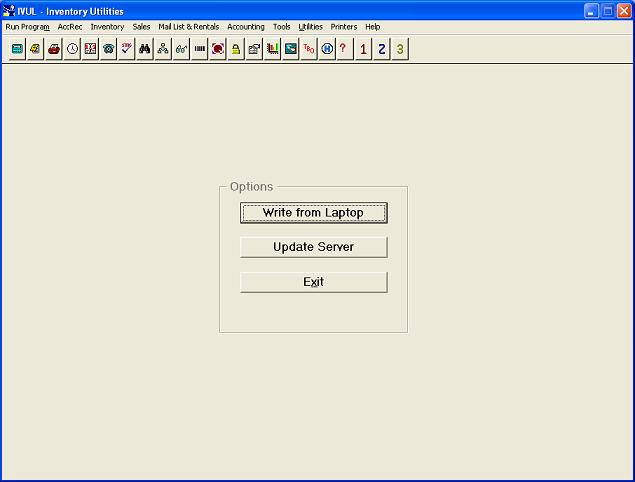635x482 pixels.
Task: Click the blue number 2 toolbar button
Action: click(x=381, y=49)
